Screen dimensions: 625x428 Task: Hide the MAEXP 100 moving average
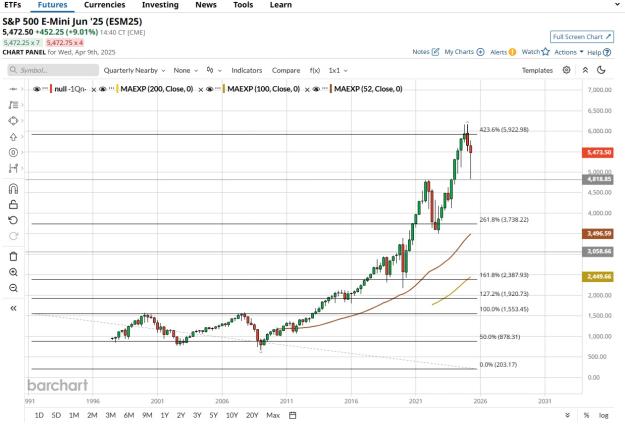[x=209, y=89]
